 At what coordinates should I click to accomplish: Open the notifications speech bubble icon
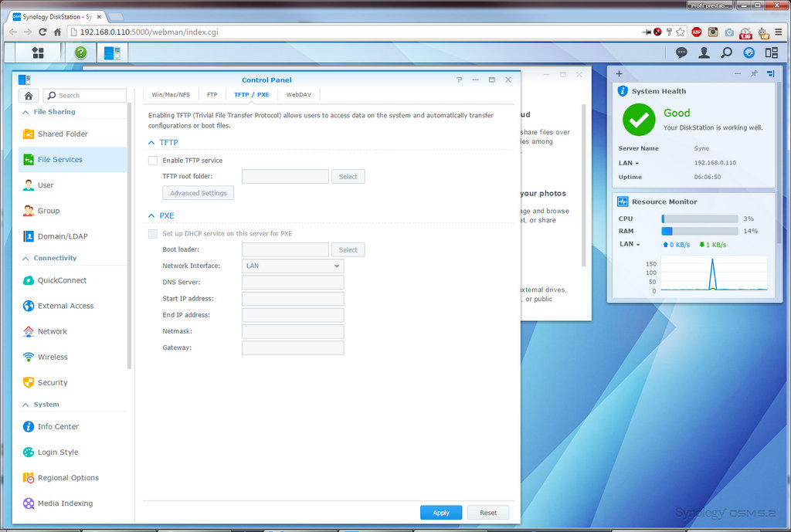tap(681, 53)
